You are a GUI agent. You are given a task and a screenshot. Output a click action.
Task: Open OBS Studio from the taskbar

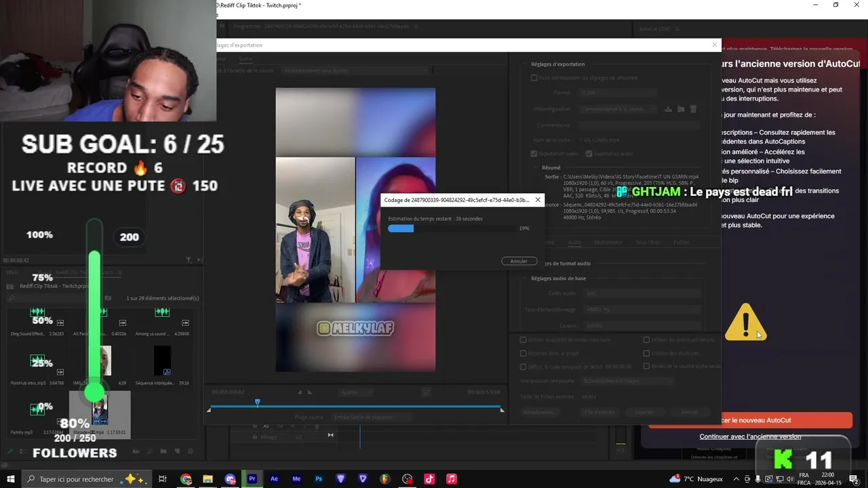[x=407, y=479]
